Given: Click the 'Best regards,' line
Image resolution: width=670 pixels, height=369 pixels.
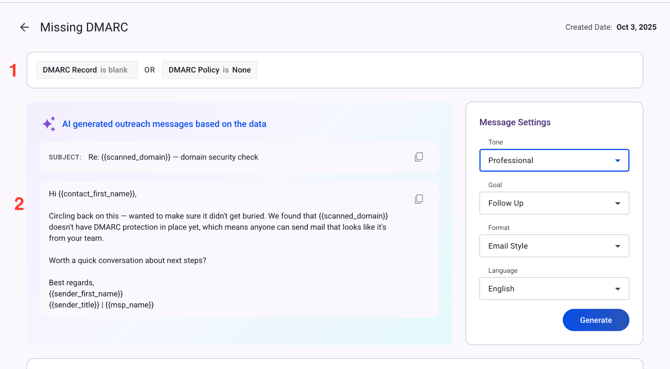Looking at the screenshot, I should 71,283.
